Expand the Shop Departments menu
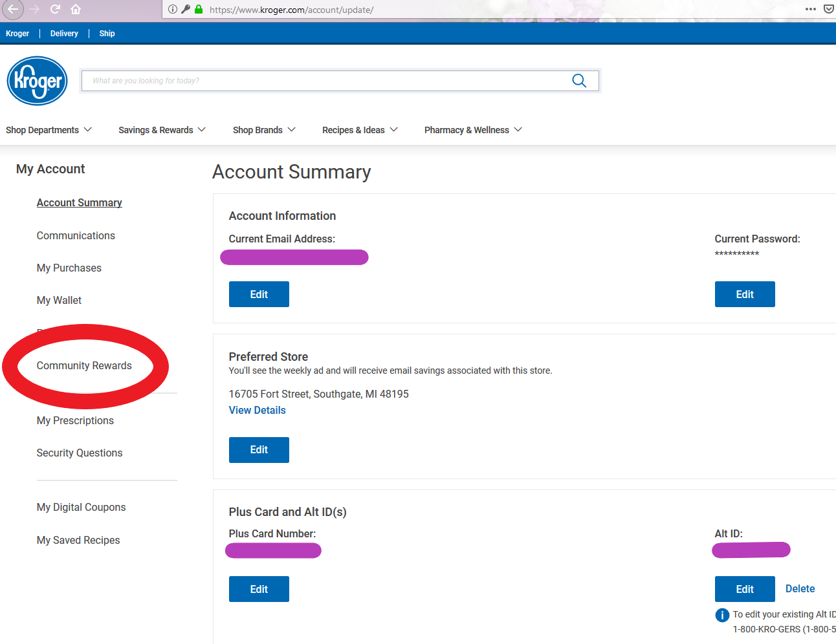 tap(49, 130)
